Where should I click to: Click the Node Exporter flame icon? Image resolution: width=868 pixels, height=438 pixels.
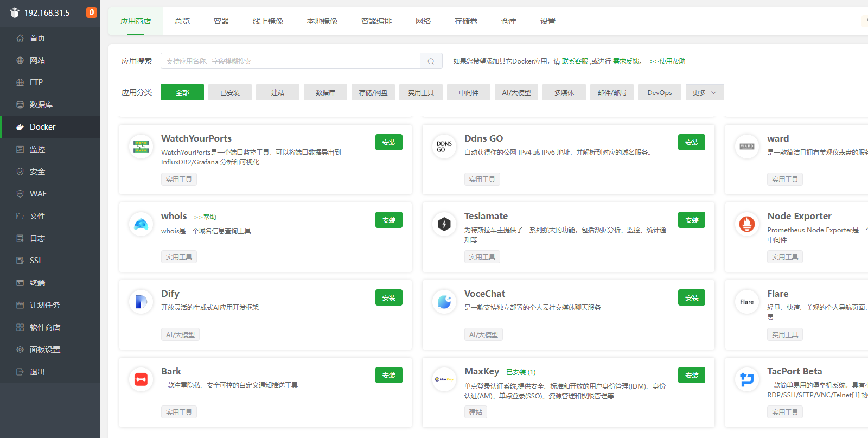(747, 224)
